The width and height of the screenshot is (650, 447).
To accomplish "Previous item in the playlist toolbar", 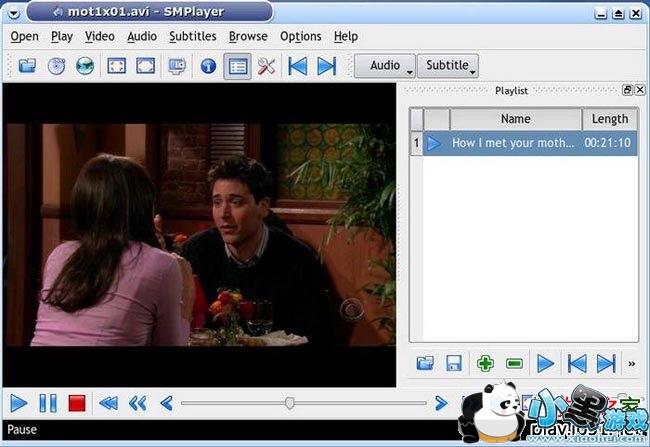I will point(577,364).
